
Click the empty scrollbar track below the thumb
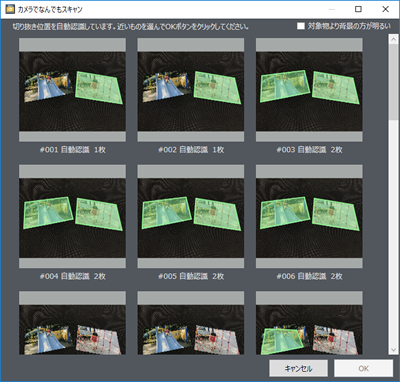click(394, 232)
